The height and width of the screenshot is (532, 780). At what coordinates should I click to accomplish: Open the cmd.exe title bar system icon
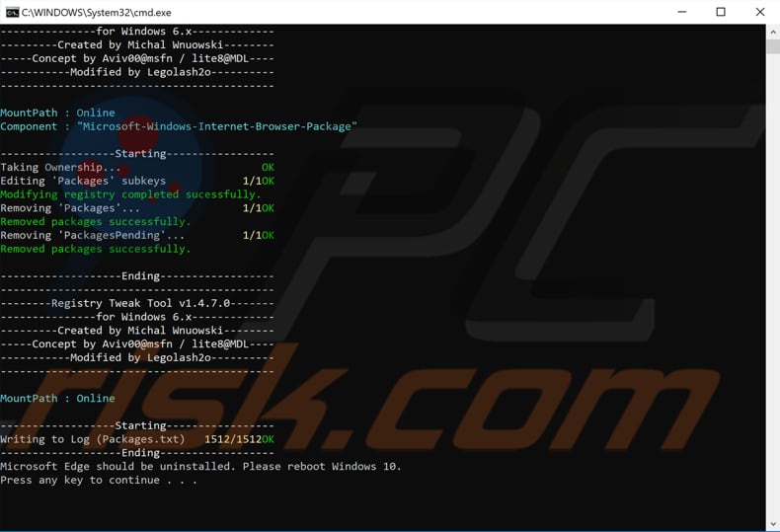[12, 13]
